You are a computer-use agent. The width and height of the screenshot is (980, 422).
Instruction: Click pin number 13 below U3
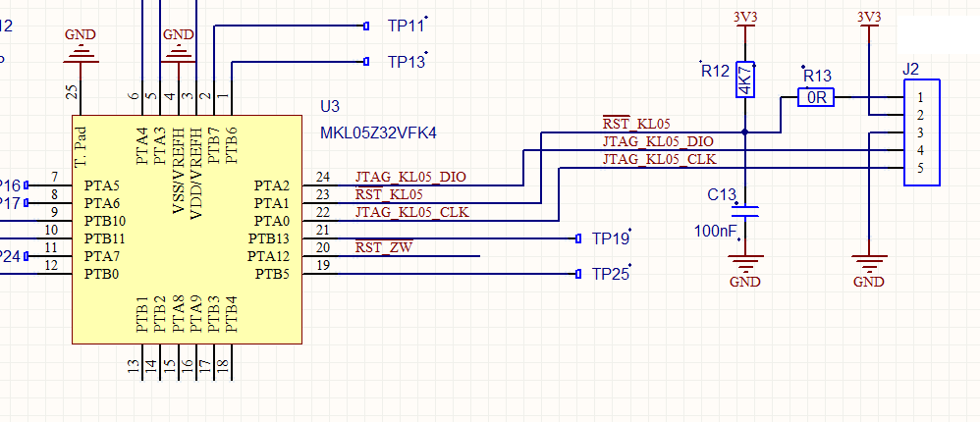134,366
